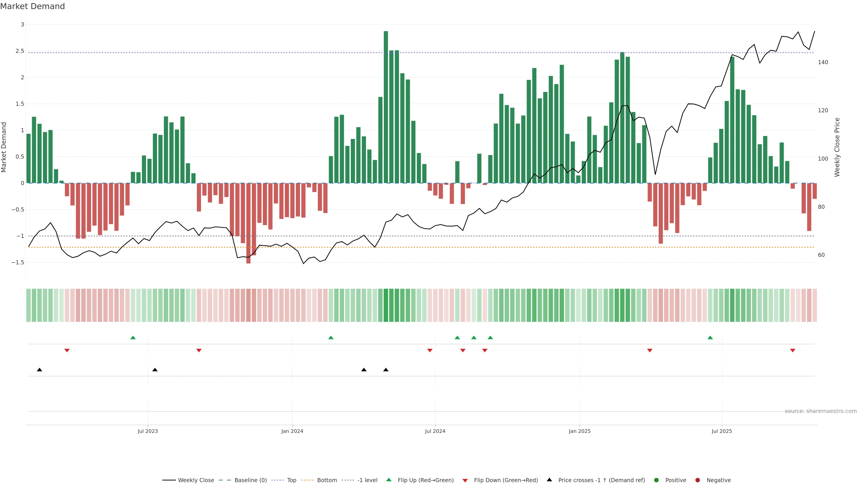Click the Jan 2025 axis label
The image size is (868, 488).
580,431
